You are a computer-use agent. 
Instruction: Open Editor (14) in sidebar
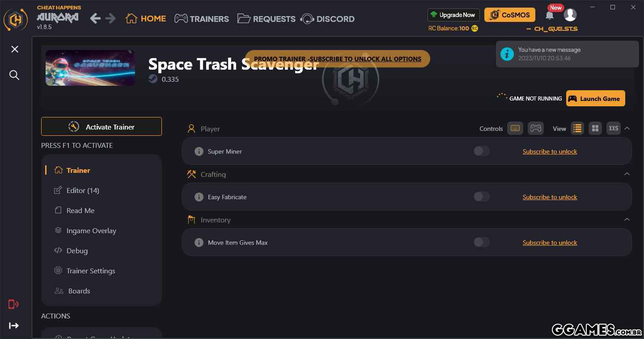83,190
